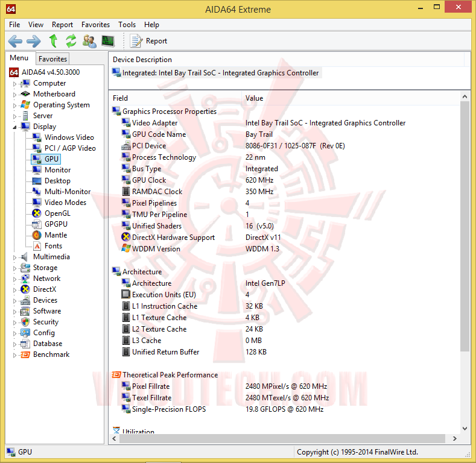Expand the Motherboard tree node
Screen dimensions: 476x463
tap(14, 95)
